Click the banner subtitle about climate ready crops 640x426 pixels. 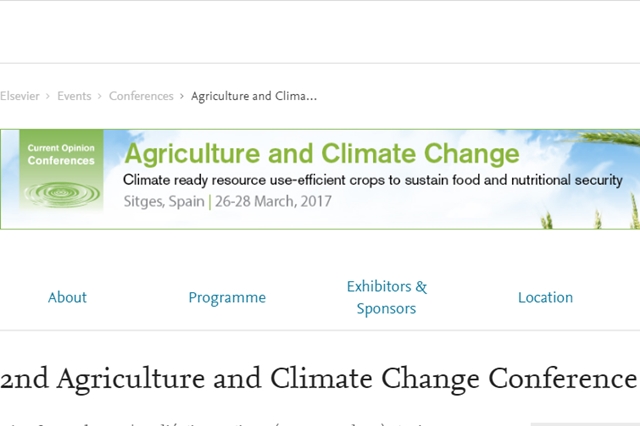(x=373, y=180)
